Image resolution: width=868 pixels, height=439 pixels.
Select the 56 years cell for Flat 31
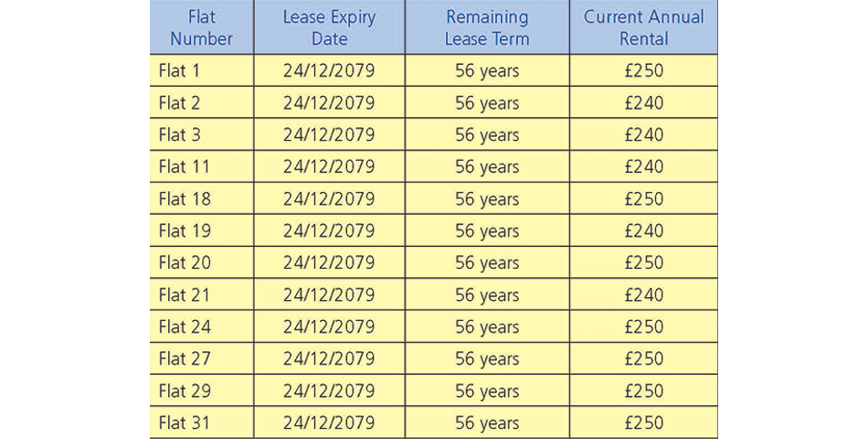[x=487, y=423]
